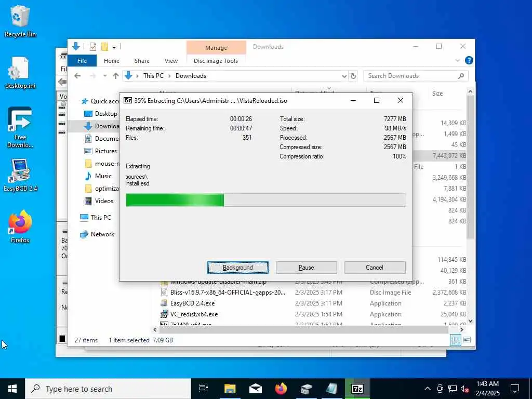Click This PC breadcrumb in address bar

point(153,76)
